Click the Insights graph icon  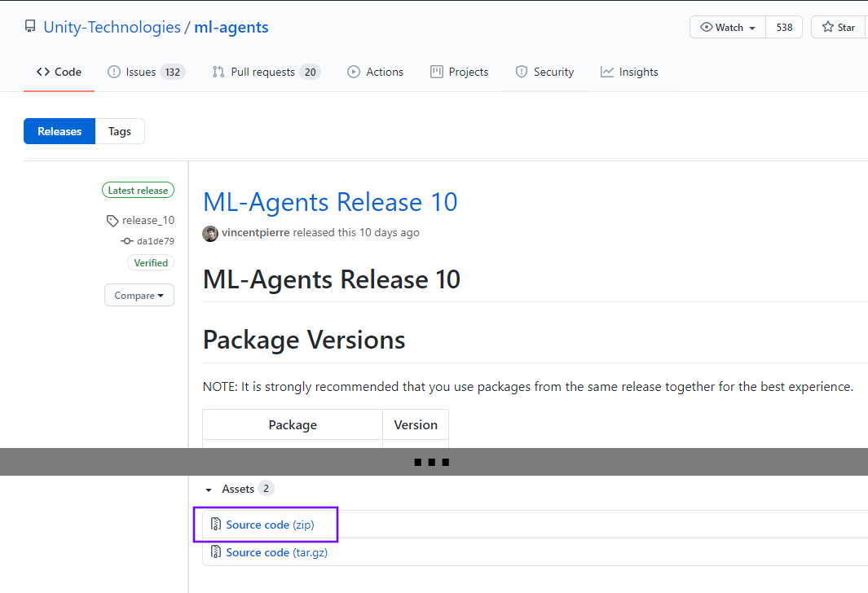click(x=607, y=72)
